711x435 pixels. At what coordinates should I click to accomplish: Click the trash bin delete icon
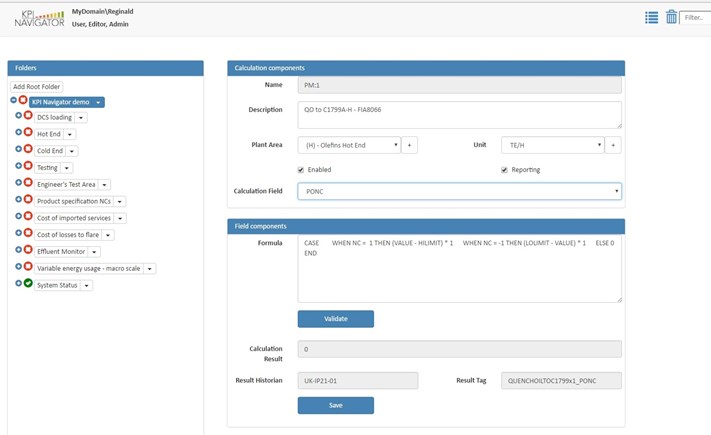coord(671,17)
